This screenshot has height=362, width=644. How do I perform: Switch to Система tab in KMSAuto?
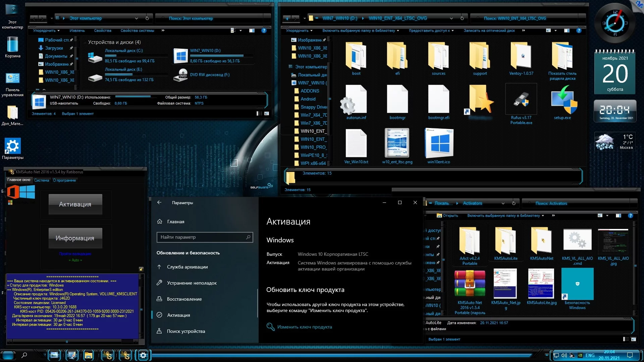[x=42, y=180]
